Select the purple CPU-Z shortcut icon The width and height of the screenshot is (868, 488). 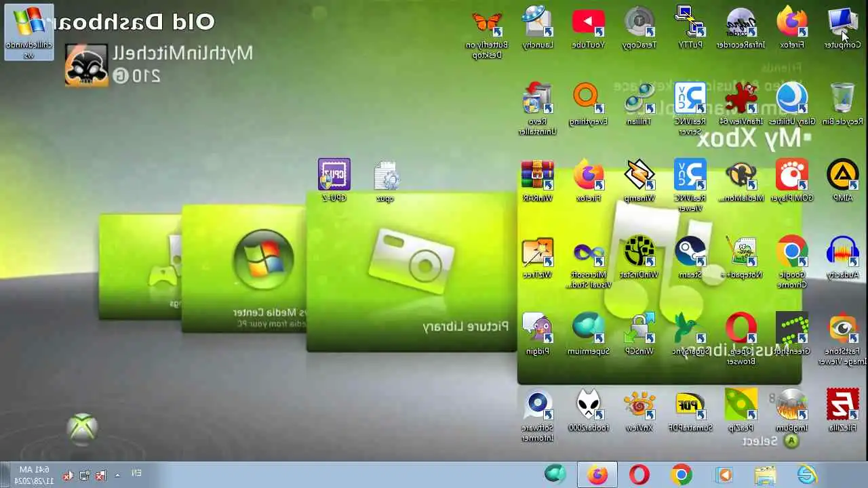click(334, 181)
